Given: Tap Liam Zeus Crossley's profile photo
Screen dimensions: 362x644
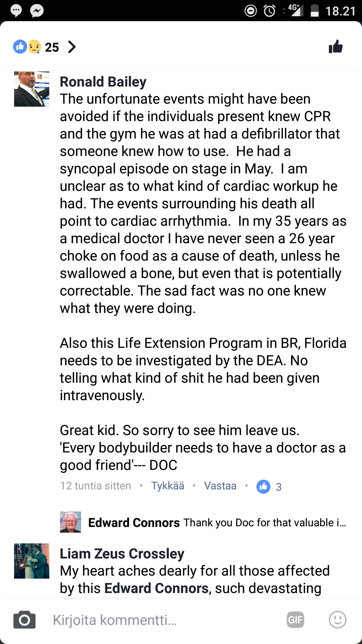Looking at the screenshot, I should click(x=32, y=561).
